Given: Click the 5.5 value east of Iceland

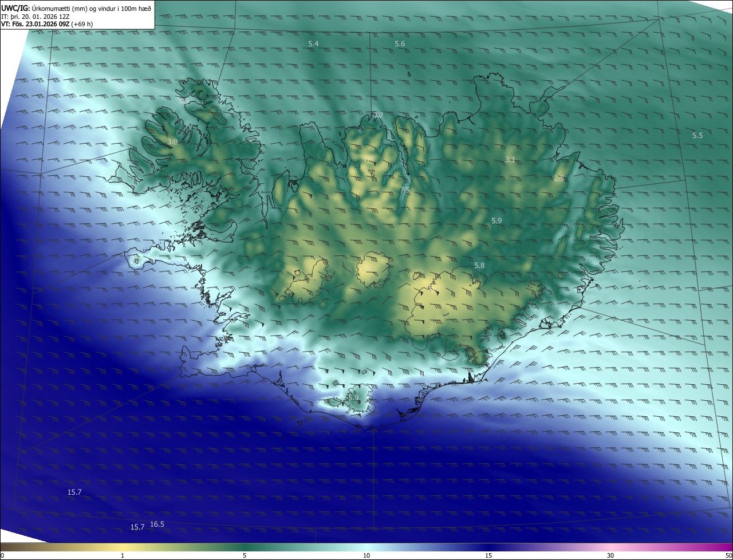Looking at the screenshot, I should [x=697, y=136].
